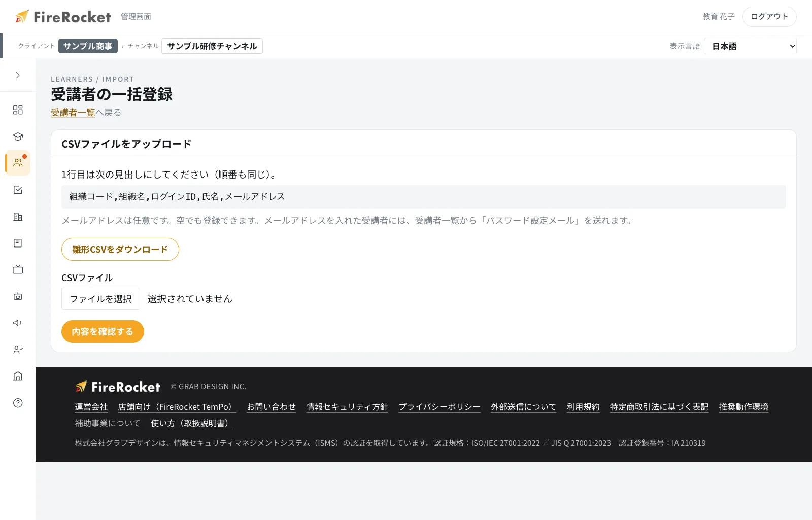
Task: Open the document notes icon in sidebar
Action: pos(18,243)
